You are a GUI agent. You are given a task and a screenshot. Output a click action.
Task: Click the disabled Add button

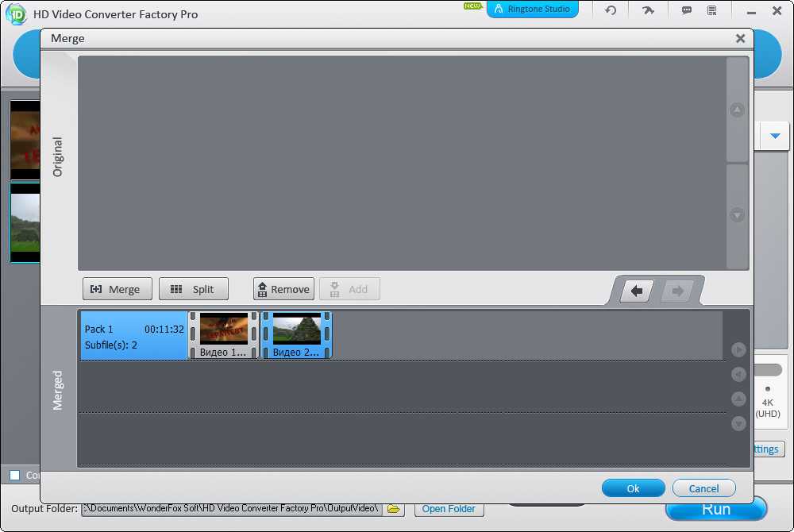[x=349, y=289]
